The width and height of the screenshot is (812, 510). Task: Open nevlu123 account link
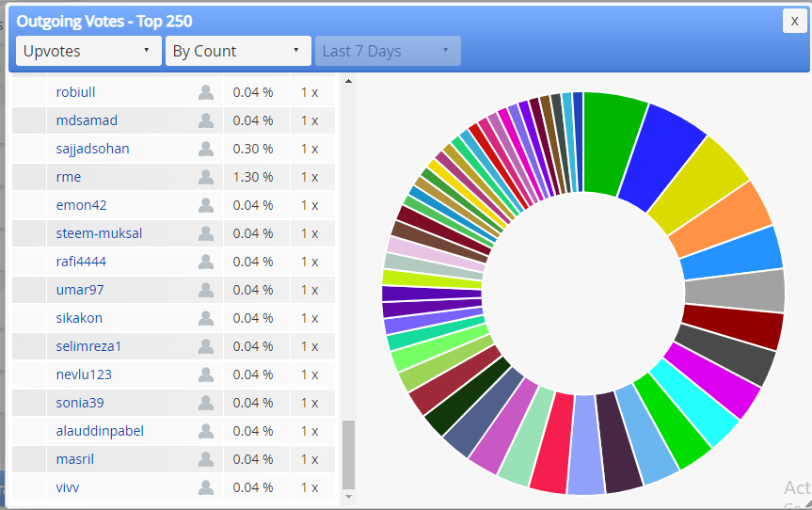click(x=84, y=375)
